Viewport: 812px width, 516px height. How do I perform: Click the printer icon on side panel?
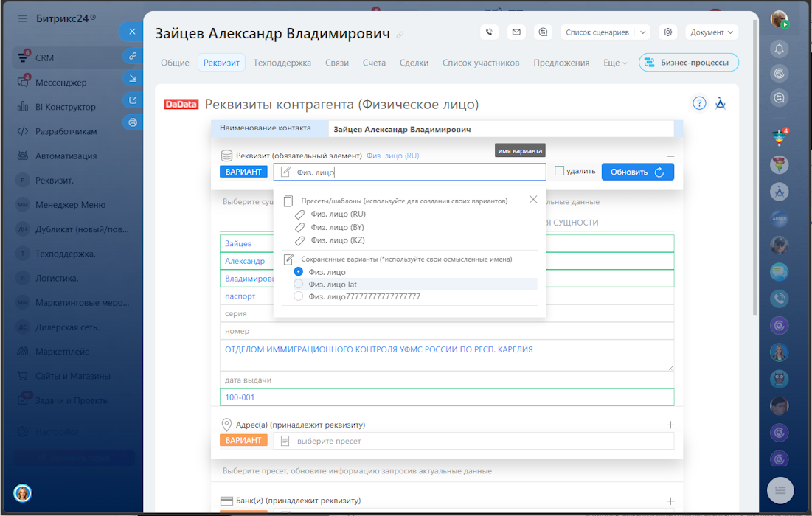[133, 122]
